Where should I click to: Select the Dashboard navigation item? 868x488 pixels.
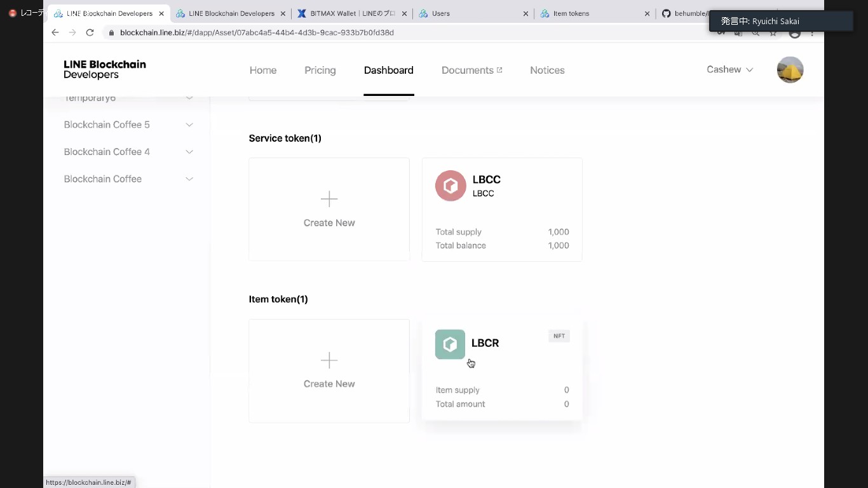(x=388, y=70)
